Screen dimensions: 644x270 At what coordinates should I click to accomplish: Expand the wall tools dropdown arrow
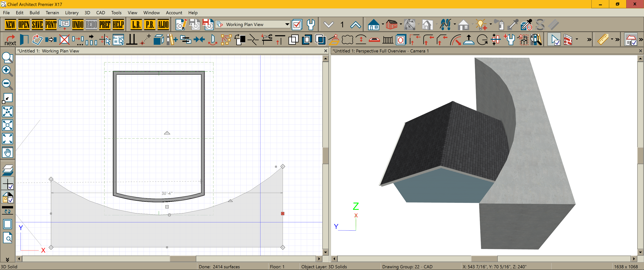(577, 39)
